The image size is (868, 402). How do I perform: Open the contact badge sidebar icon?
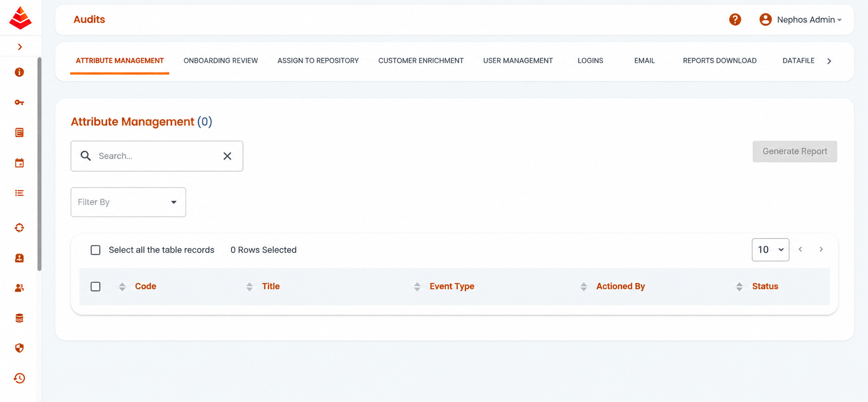click(x=19, y=258)
